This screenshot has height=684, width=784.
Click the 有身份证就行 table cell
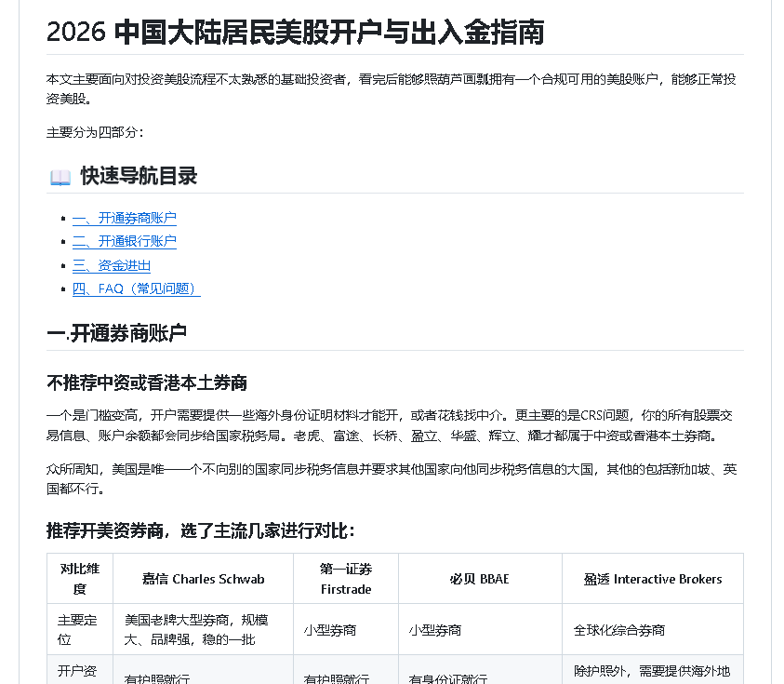coord(480,670)
